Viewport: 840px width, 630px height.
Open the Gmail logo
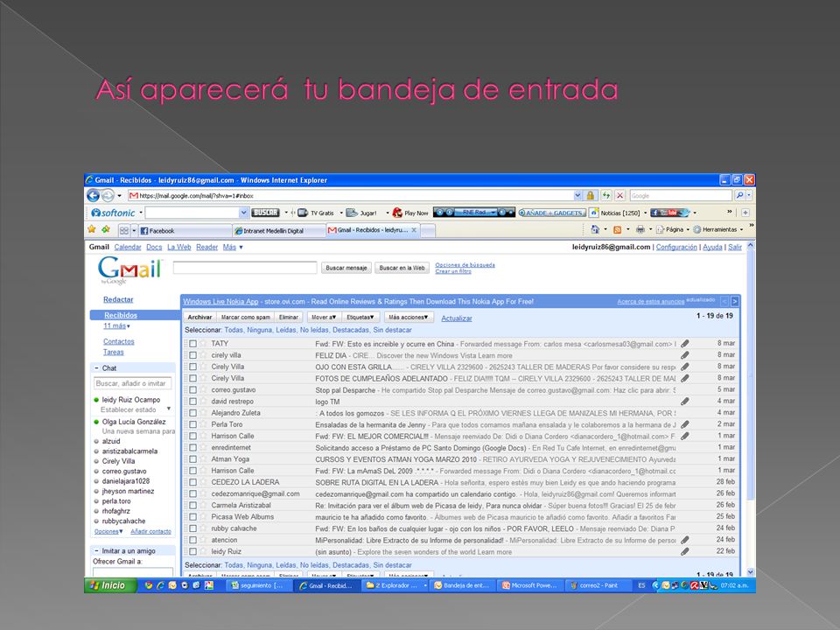(x=129, y=269)
